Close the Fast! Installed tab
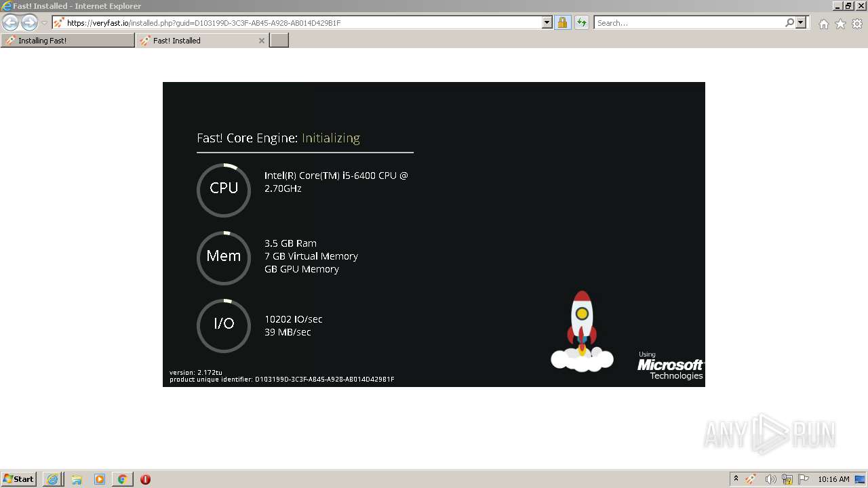 pos(262,41)
